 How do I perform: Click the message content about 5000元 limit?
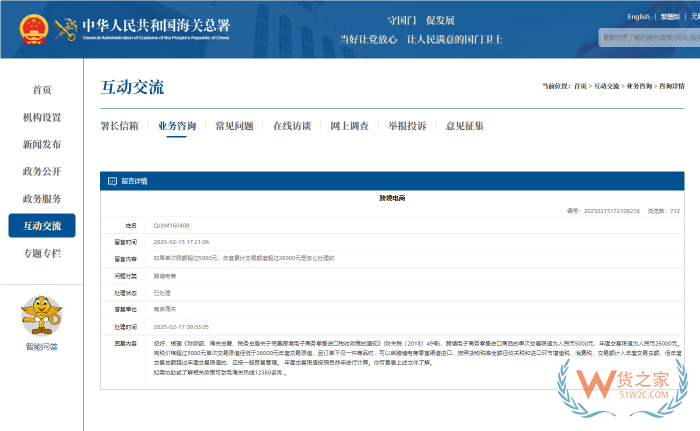[x=244, y=258]
